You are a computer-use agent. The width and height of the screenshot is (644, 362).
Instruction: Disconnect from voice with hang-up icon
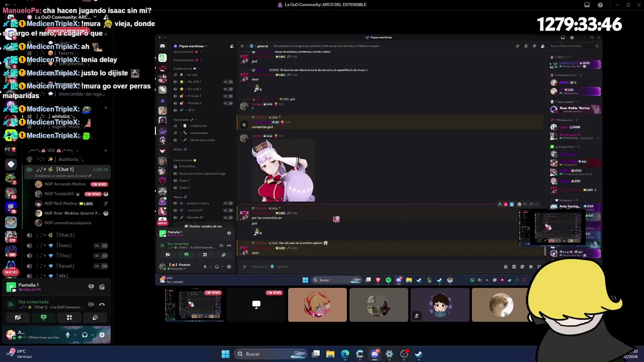pyautogui.click(x=102, y=304)
